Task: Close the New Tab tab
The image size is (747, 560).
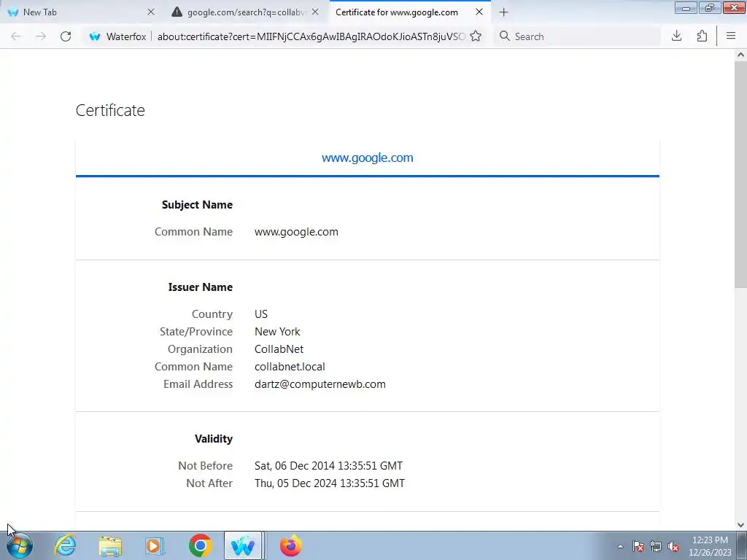Action: [151, 12]
